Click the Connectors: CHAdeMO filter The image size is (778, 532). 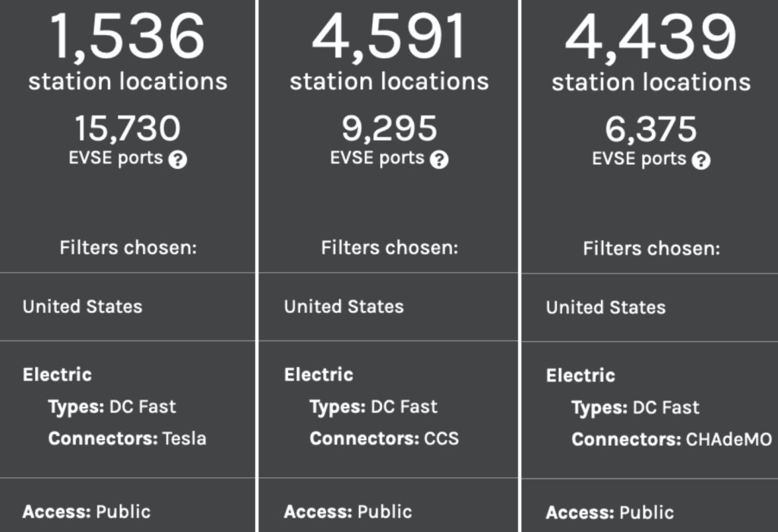click(x=672, y=439)
